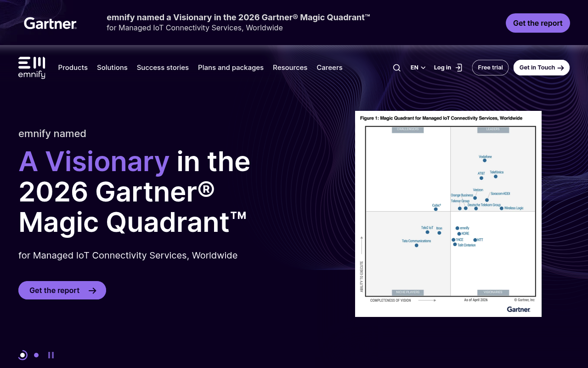Click the Gartner logo under the chart
588x368 pixels.
[519, 309]
